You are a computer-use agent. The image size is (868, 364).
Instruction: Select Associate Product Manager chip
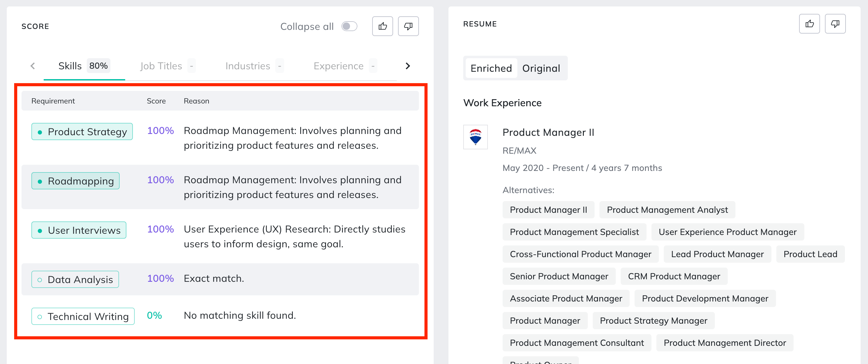[x=566, y=298]
